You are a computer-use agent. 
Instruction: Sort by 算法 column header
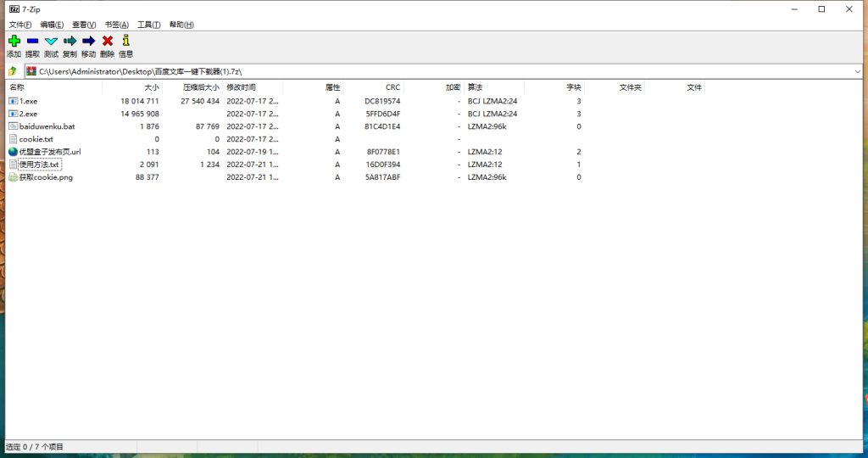[x=494, y=87]
